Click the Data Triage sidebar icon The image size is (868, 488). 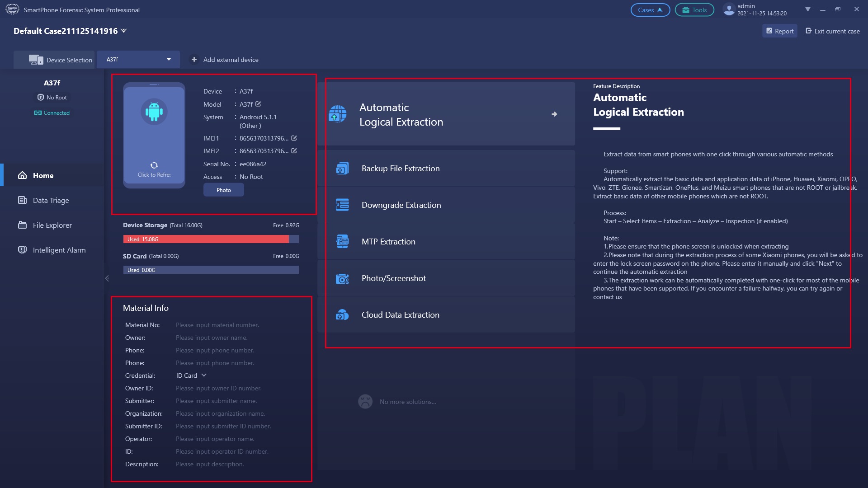[x=51, y=200]
